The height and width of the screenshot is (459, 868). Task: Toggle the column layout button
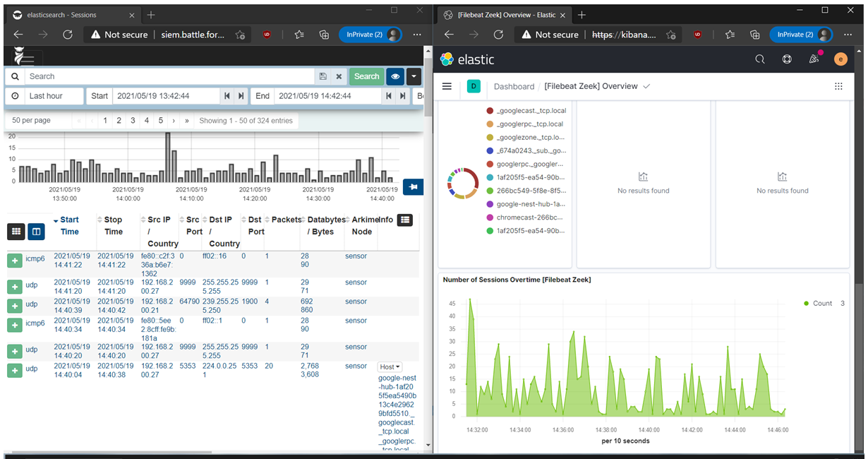coord(36,231)
